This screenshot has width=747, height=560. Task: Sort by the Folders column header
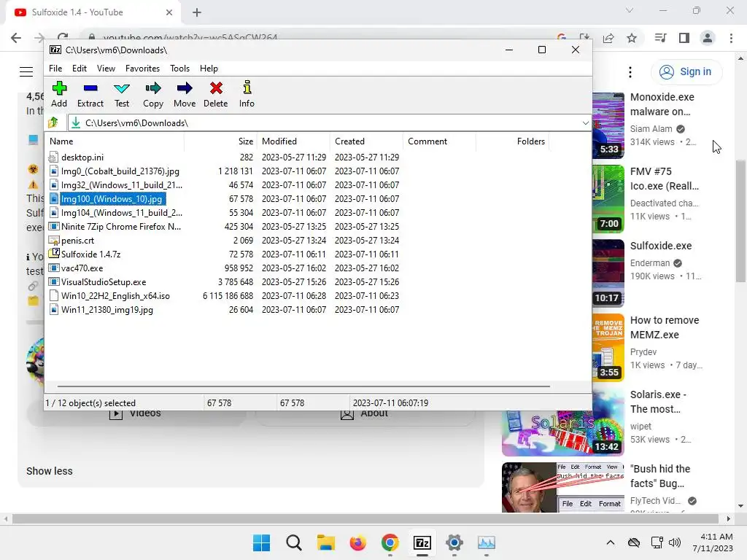pos(513,141)
